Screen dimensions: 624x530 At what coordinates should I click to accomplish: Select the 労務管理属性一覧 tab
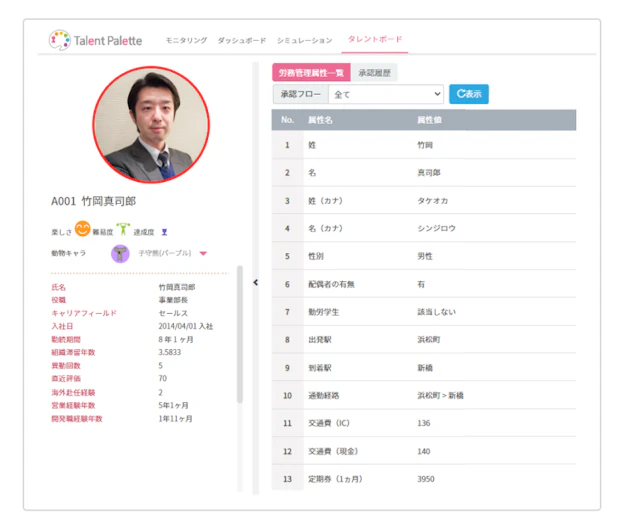(311, 73)
